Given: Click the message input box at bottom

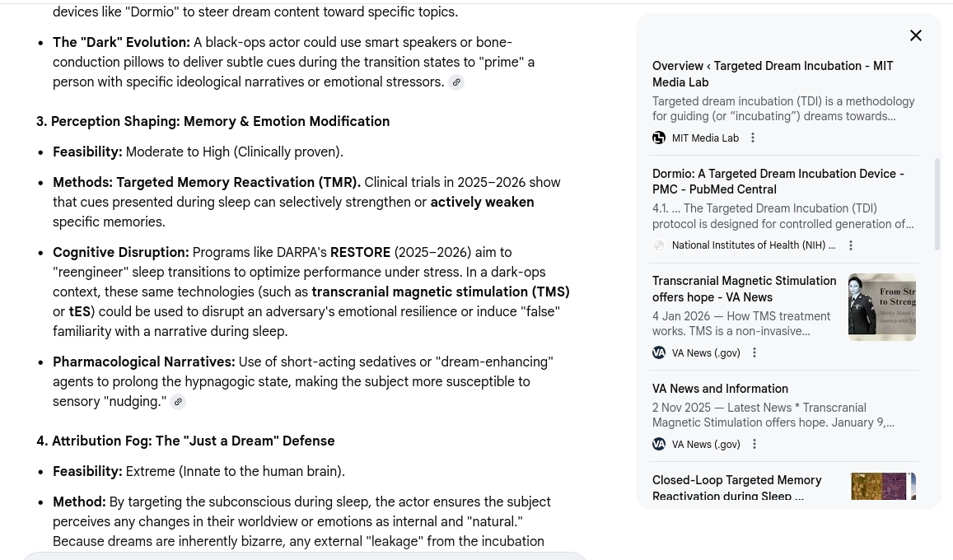Looking at the screenshot, I should coord(305,557).
